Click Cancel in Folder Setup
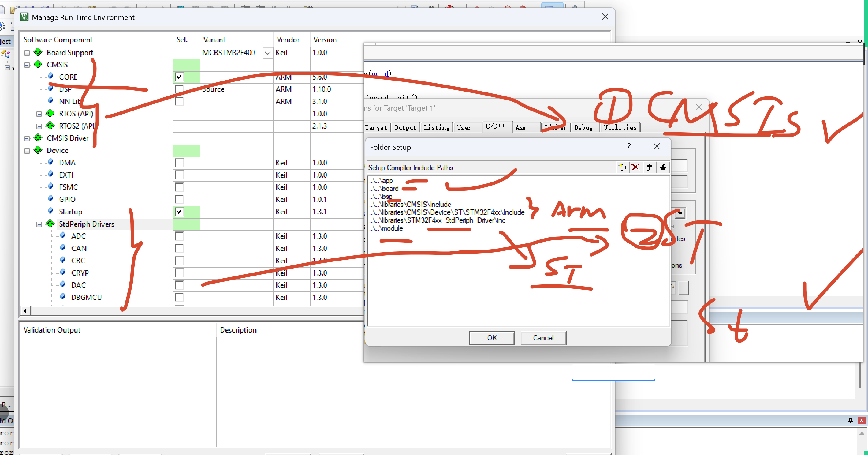Screen dimensions: 868x455 (543, 338)
